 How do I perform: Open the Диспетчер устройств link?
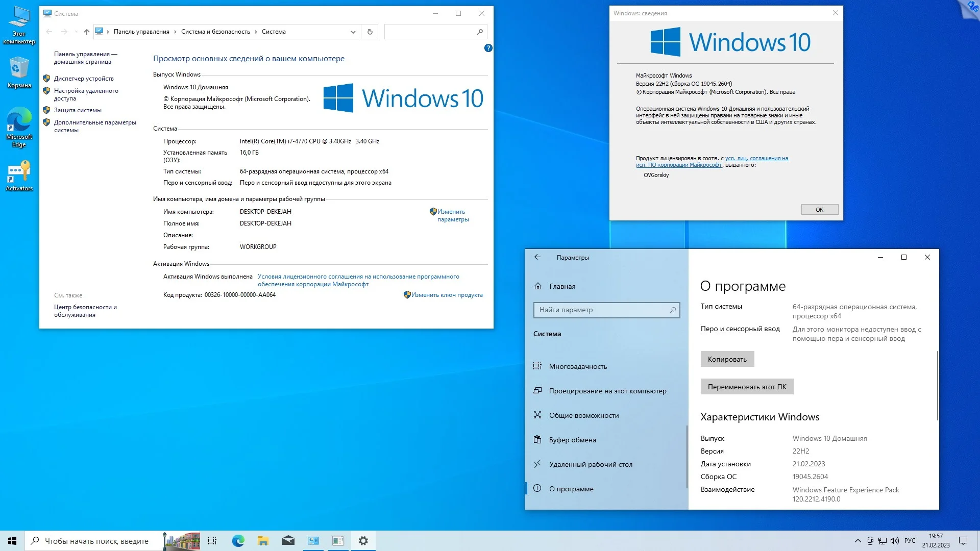pos(84,79)
